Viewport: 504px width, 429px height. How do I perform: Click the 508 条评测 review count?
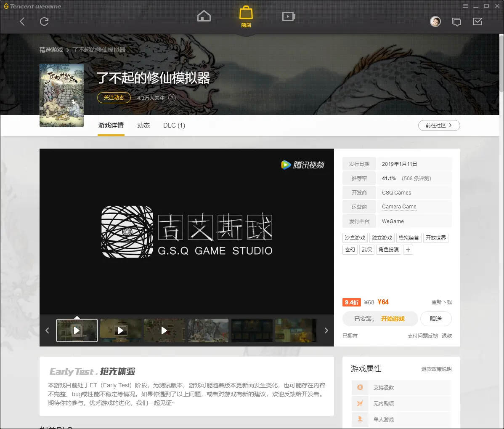416,179
